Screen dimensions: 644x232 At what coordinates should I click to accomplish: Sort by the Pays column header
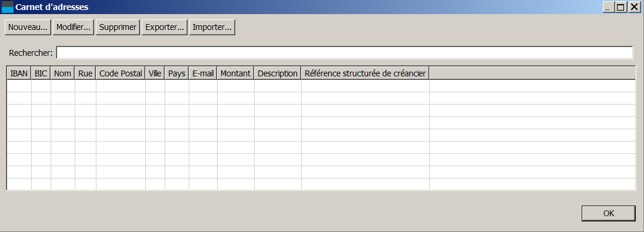click(177, 73)
